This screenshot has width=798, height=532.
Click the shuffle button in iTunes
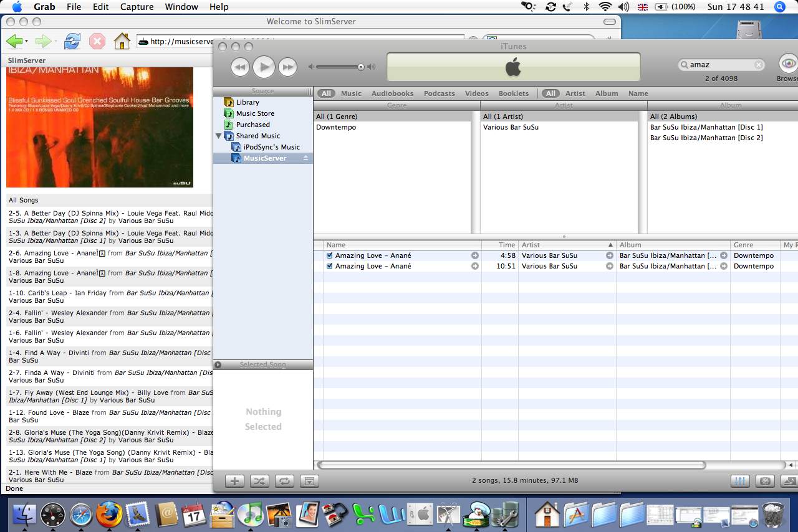tap(259, 481)
